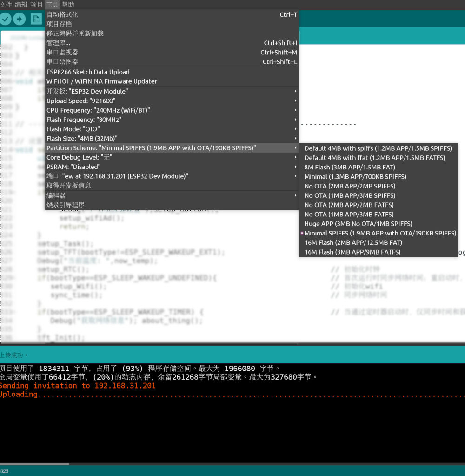Open the 帮助 menu
Screen dimensions: 465x476
[x=68, y=5]
